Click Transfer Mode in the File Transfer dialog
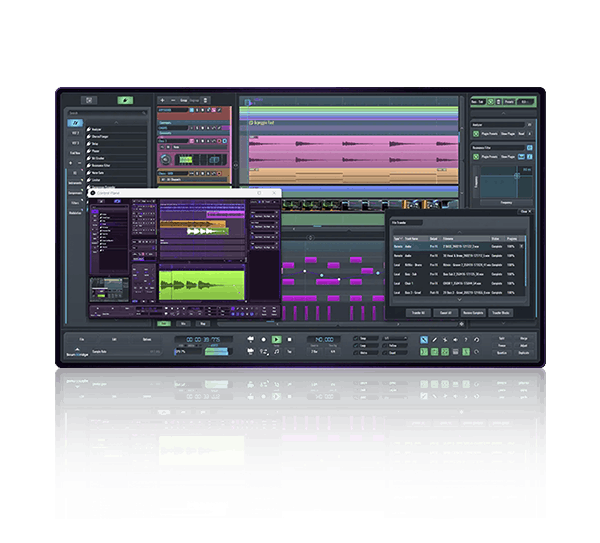600x543 pixels. 501,313
